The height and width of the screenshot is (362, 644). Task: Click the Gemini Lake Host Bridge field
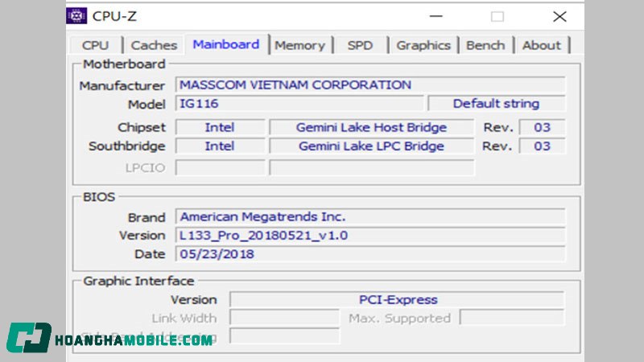point(371,127)
